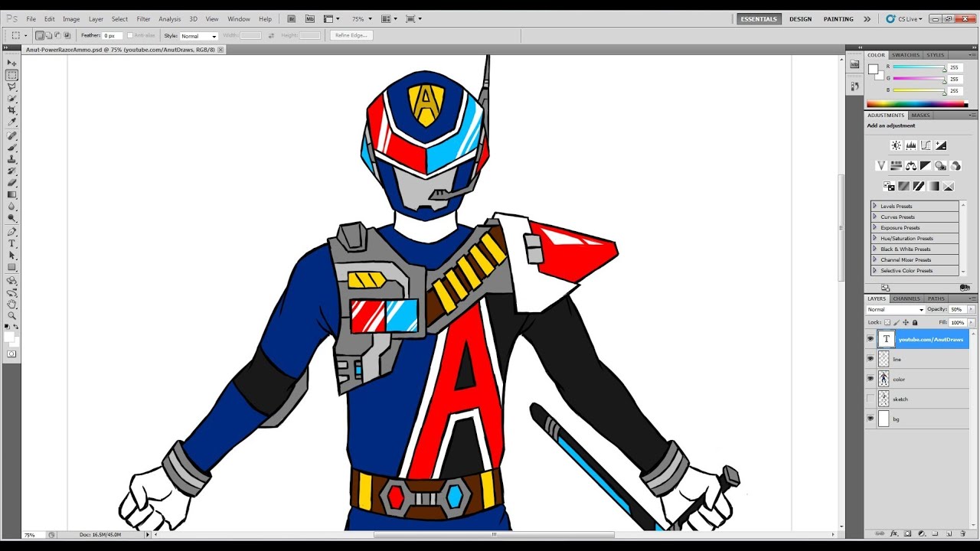Image resolution: width=980 pixels, height=551 pixels.
Task: Open layer styles fx button
Action: 895,533
